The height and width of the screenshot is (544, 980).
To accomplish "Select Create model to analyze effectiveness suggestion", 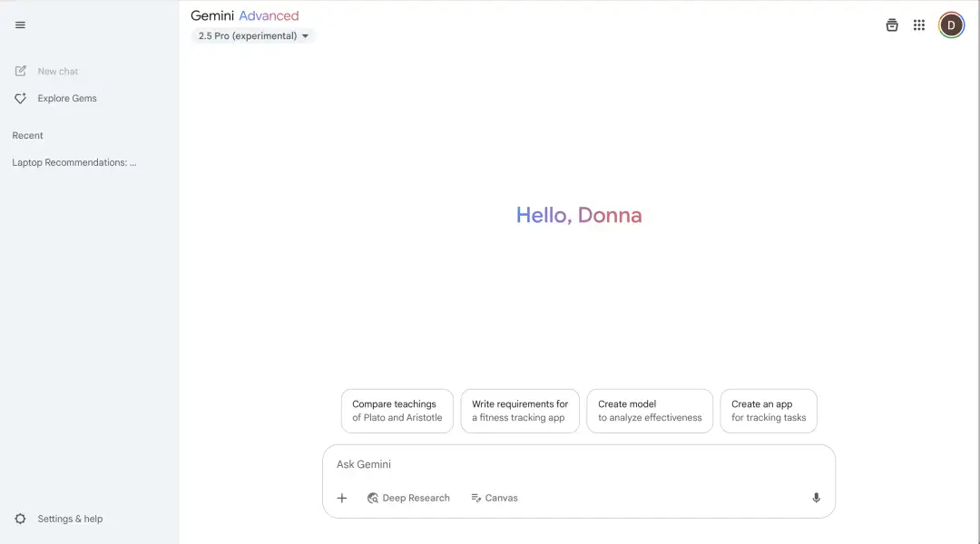I will click(650, 411).
